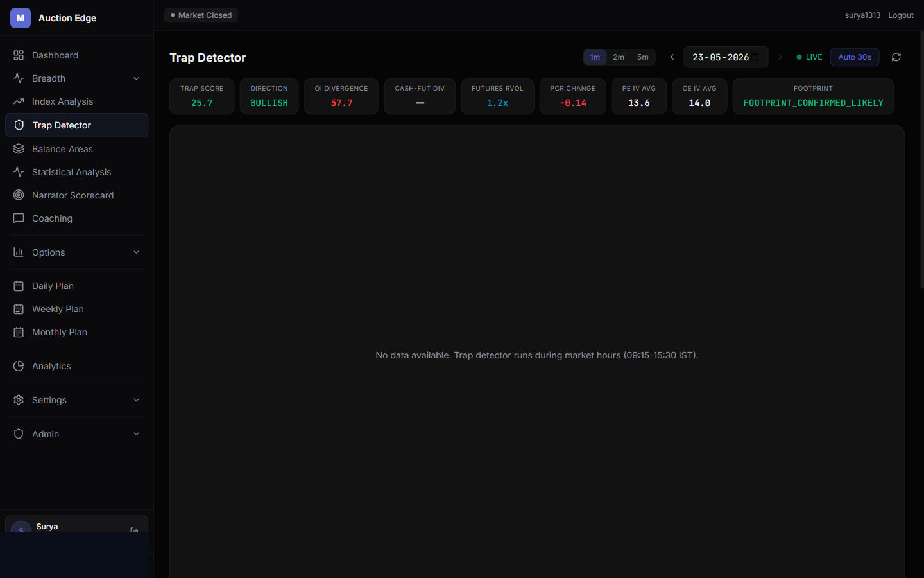Go to the previous date with left arrow
This screenshot has height=578, width=924.
point(672,57)
